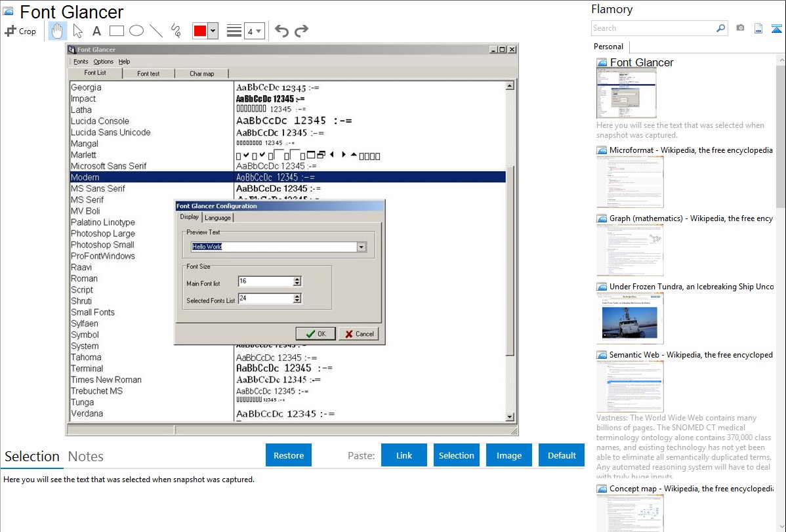Open the Microformat Wikipedia snapshot title
The width and height of the screenshot is (786, 532).
pyautogui.click(x=691, y=150)
